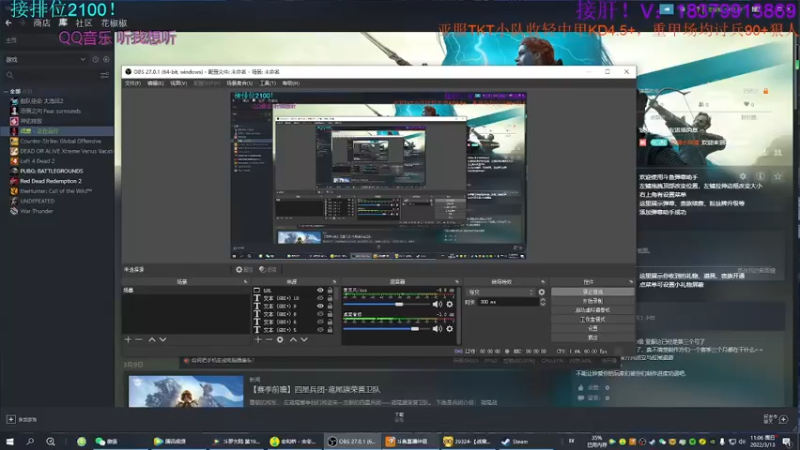Remove the selected source in OBS

[x=269, y=339]
